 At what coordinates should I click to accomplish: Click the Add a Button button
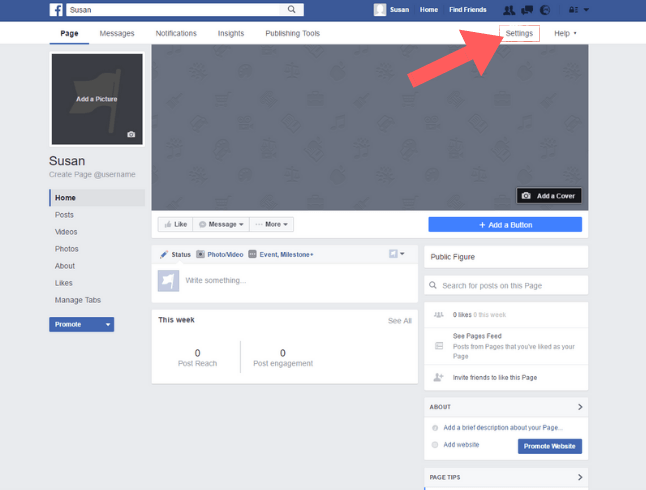tap(504, 224)
